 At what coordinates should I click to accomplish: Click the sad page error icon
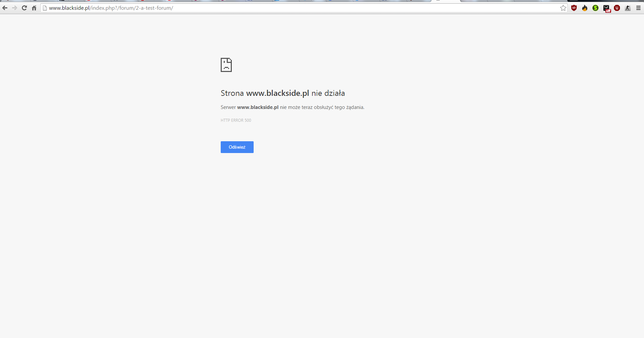226,65
